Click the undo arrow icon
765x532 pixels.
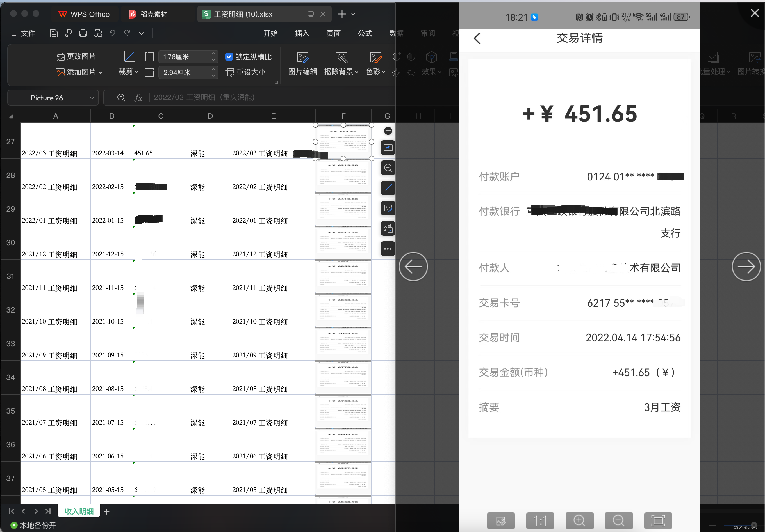tap(112, 33)
